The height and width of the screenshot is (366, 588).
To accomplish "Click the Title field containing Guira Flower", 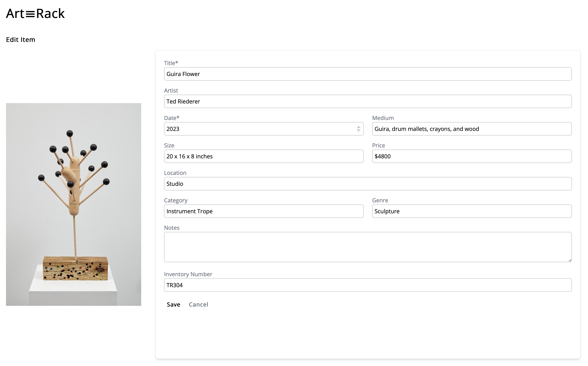I will tap(368, 74).
